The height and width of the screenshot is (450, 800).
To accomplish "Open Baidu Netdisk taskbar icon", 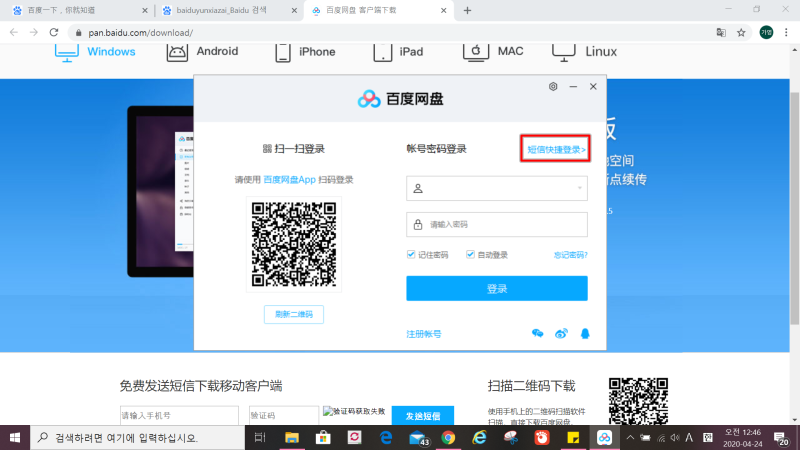I will point(604,438).
